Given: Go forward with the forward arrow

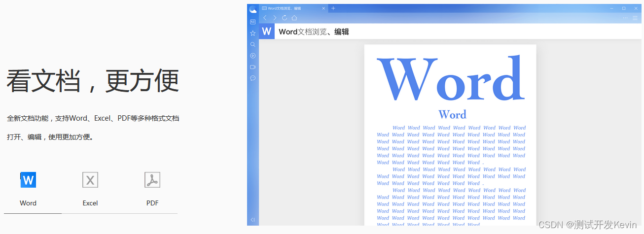Looking at the screenshot, I should coord(275,18).
